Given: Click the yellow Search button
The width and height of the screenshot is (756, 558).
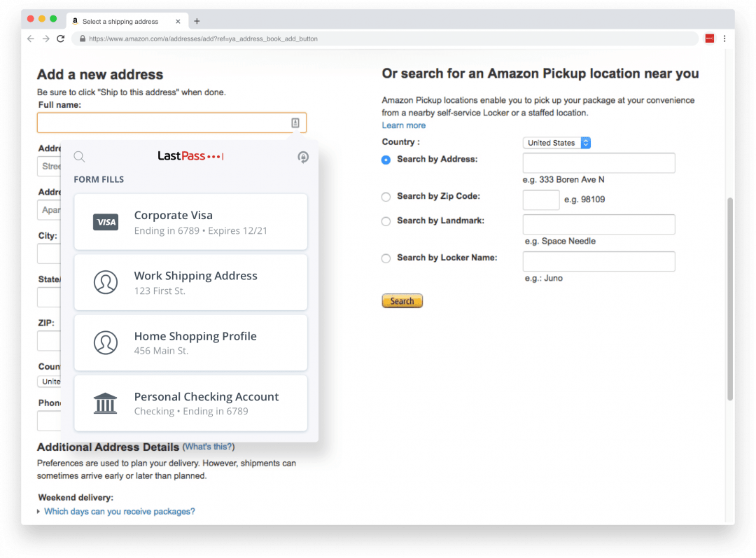Looking at the screenshot, I should point(402,301).
